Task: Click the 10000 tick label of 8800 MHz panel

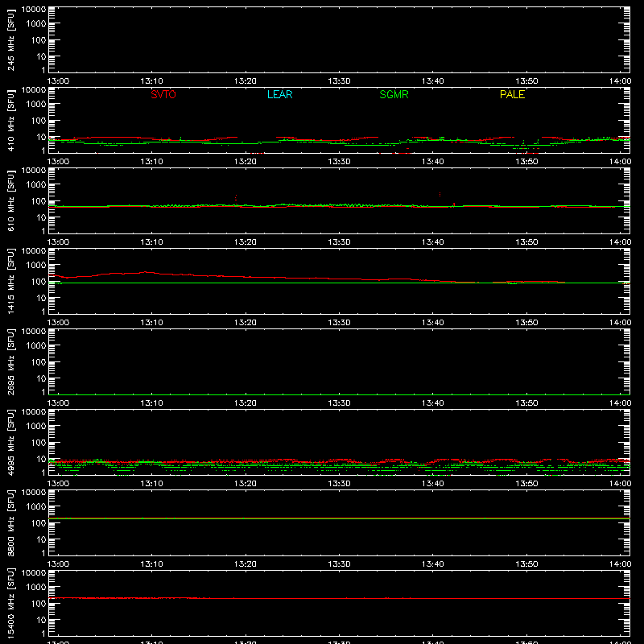Action: click(34, 493)
